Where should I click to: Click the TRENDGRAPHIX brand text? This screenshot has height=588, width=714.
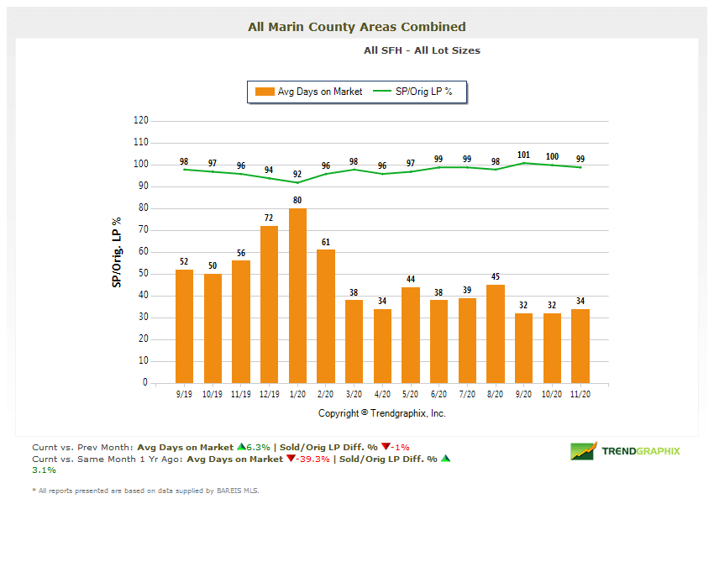tap(641, 451)
